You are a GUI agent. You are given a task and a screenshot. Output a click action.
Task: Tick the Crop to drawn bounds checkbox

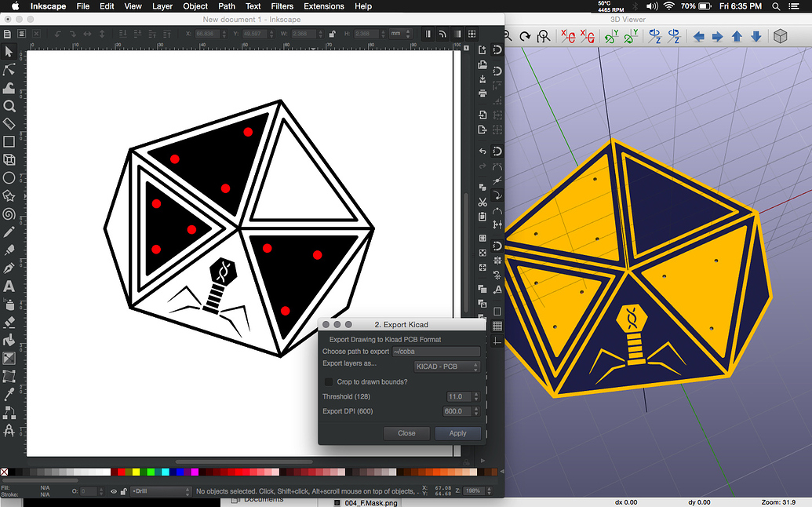[x=328, y=381]
